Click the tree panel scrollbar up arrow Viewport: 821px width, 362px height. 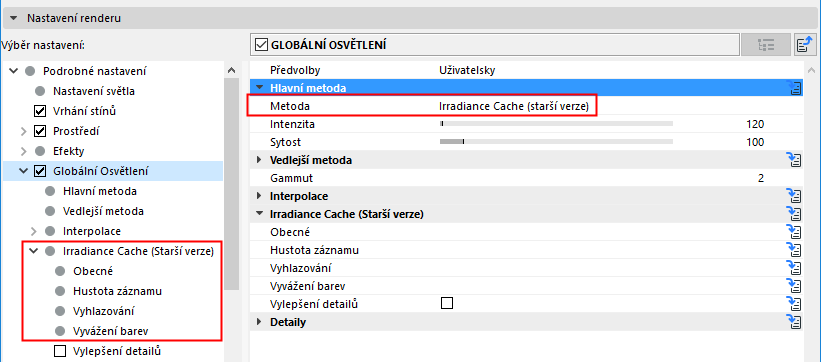pos(232,70)
